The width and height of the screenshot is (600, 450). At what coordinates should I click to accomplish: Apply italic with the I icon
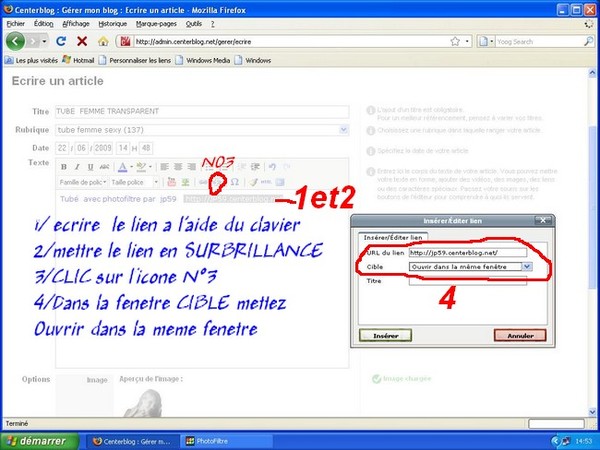77,167
